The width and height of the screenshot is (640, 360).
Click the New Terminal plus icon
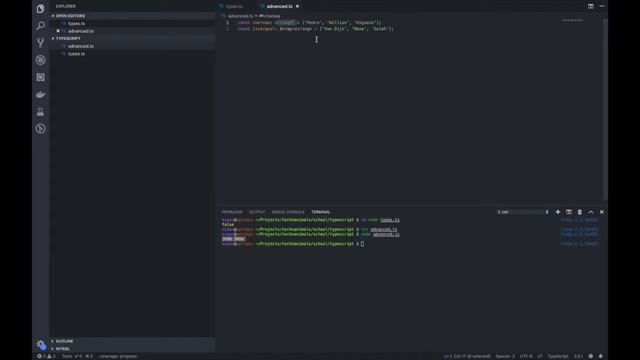tap(558, 212)
